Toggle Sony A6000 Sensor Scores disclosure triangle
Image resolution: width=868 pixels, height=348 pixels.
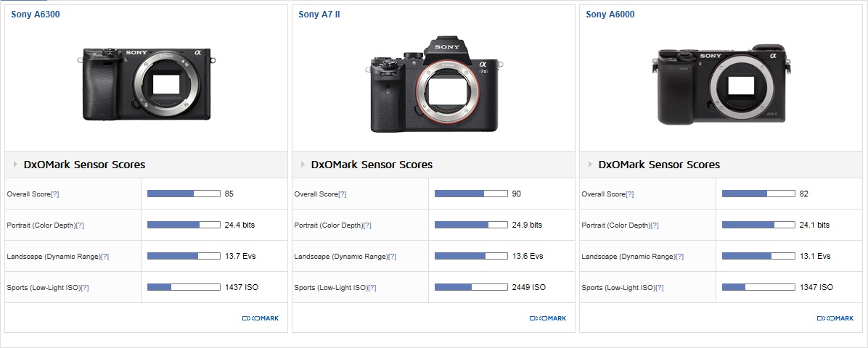pyautogui.click(x=590, y=165)
